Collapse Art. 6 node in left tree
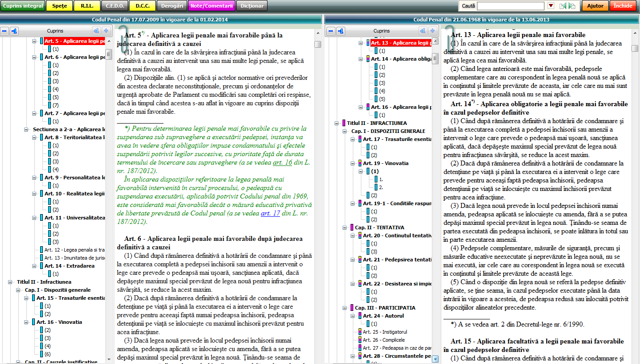The height and width of the screenshot is (364, 640). 34,57
